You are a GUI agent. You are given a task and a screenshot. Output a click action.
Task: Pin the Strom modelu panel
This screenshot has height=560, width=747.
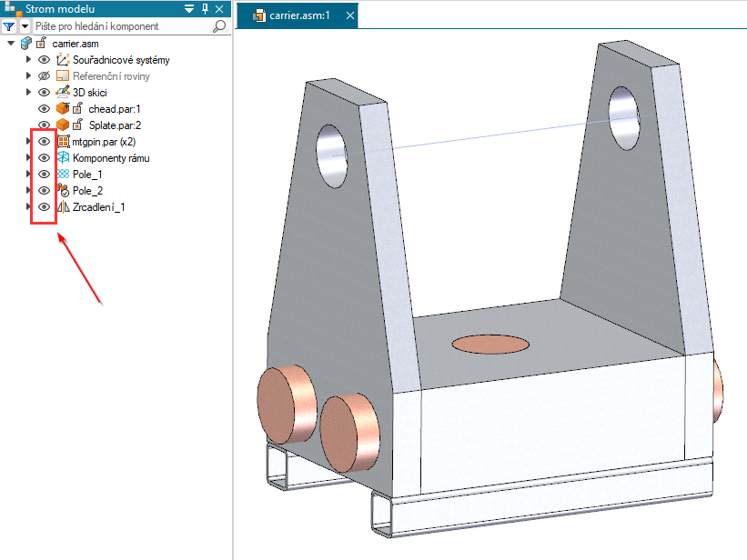tap(205, 8)
